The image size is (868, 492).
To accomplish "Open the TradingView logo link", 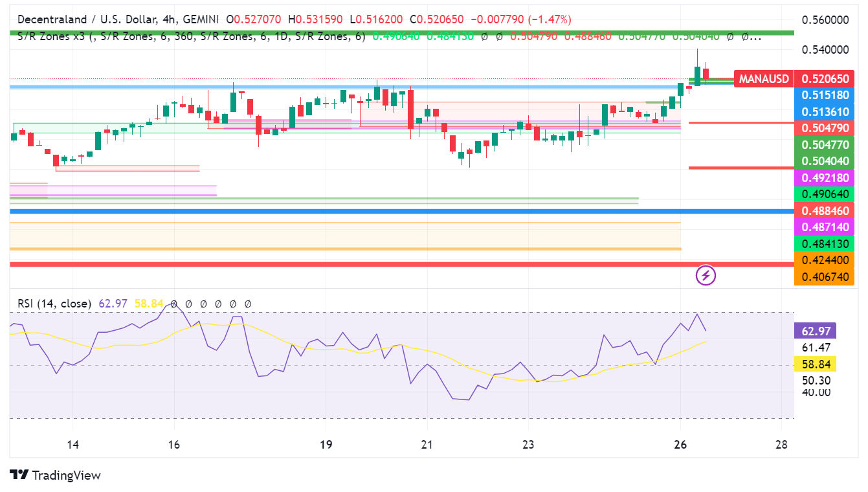I will [x=56, y=475].
